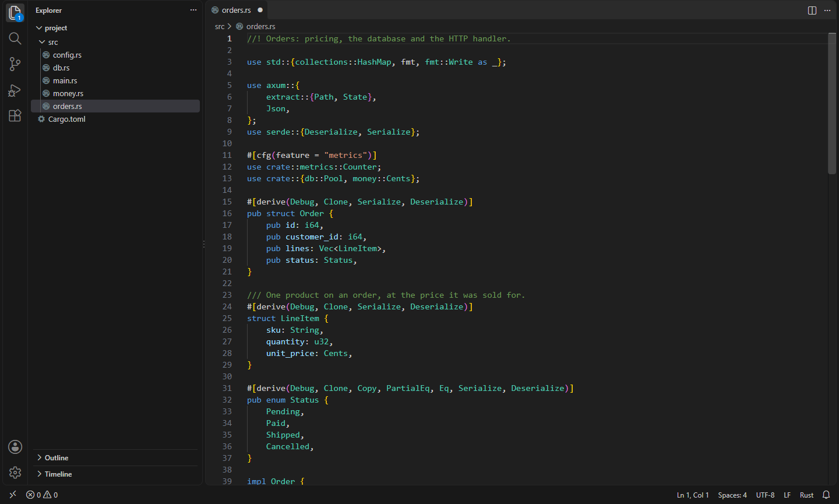This screenshot has width=839, height=504.
Task: Click line number 16 in the gutter
Action: pyautogui.click(x=227, y=213)
